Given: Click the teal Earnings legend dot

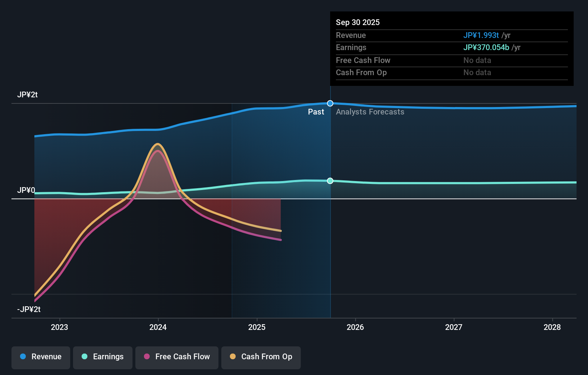Looking at the screenshot, I should click(x=85, y=356).
